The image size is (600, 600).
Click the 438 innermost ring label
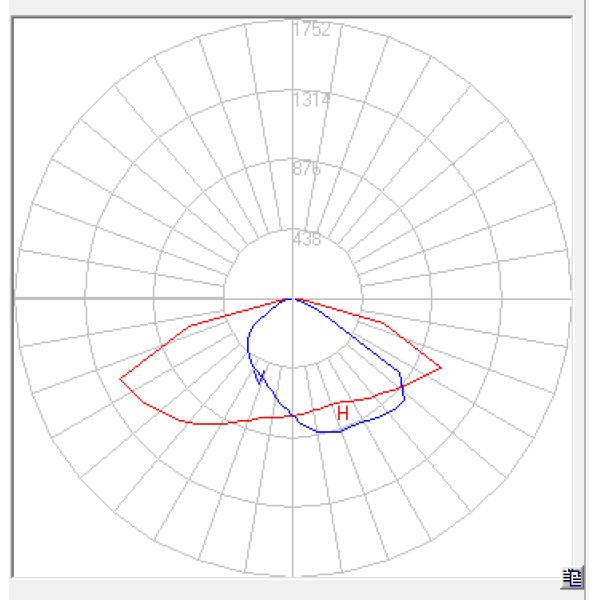click(307, 239)
